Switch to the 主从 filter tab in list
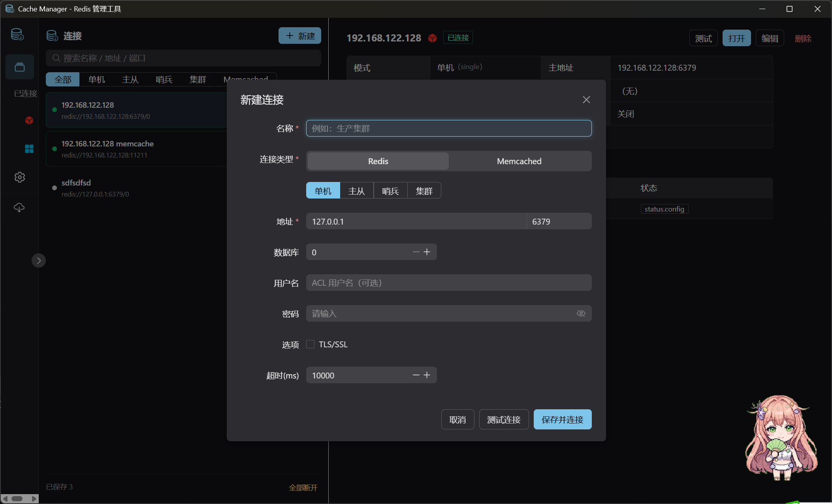Image resolution: width=832 pixels, height=504 pixels. click(x=130, y=80)
